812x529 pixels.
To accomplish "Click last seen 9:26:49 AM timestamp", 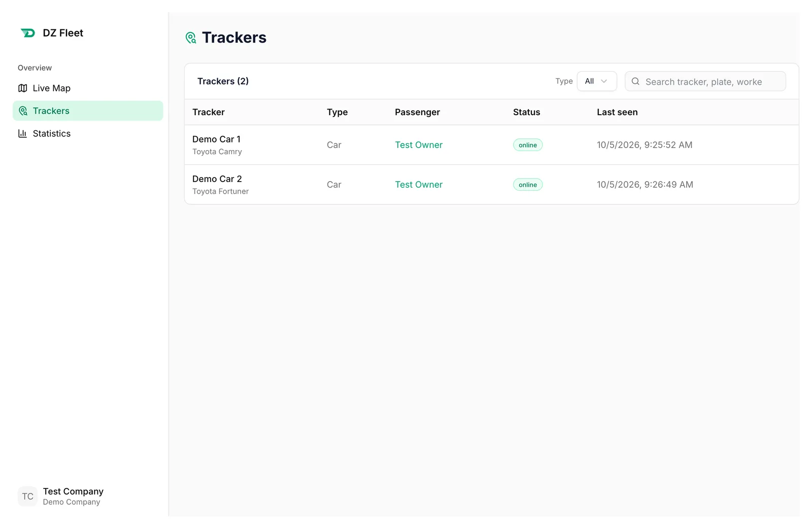I will pos(645,185).
